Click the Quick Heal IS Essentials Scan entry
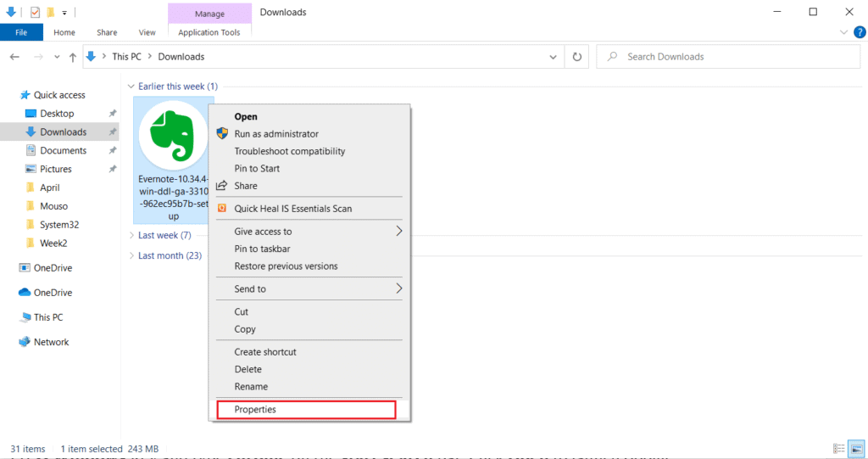 click(304, 209)
